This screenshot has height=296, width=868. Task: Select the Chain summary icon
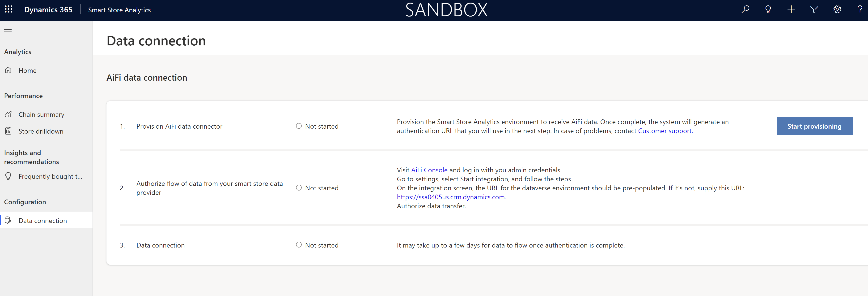click(x=8, y=114)
